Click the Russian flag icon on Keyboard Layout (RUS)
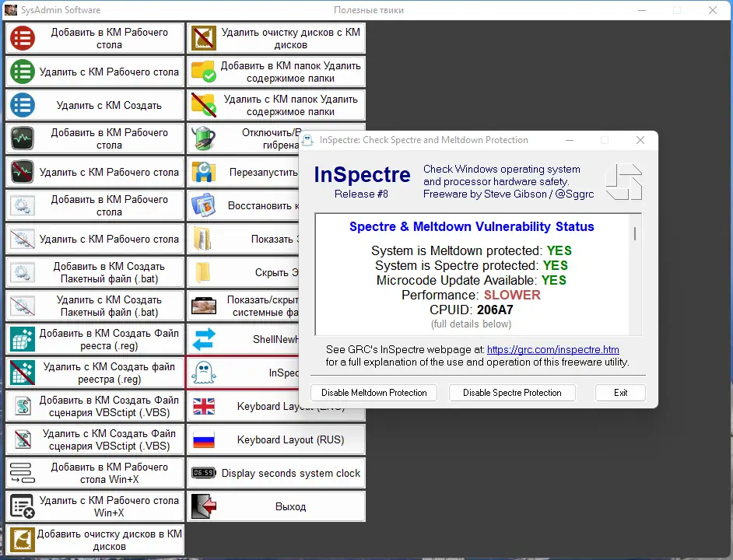Screen dimensions: 733x560 coord(204,439)
